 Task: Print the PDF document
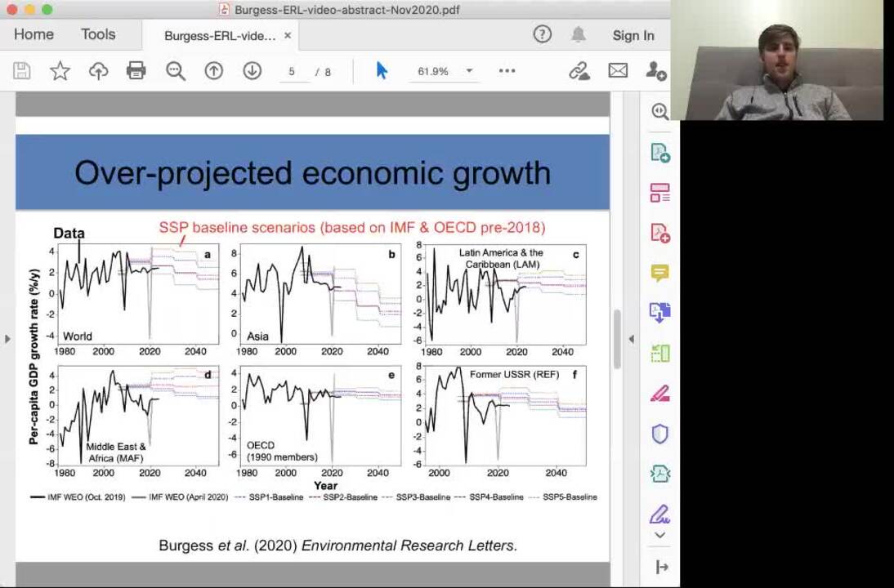tap(136, 71)
